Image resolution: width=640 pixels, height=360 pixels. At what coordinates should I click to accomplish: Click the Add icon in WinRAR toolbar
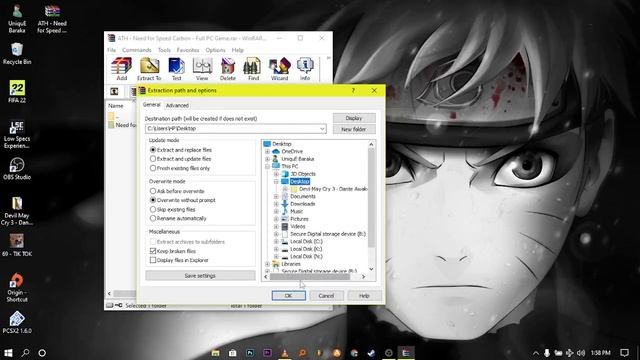pyautogui.click(x=122, y=69)
